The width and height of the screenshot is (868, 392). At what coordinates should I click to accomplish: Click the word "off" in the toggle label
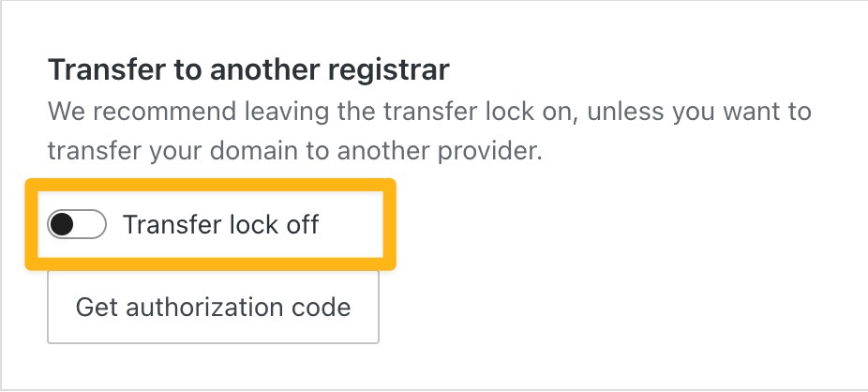pos(304,225)
